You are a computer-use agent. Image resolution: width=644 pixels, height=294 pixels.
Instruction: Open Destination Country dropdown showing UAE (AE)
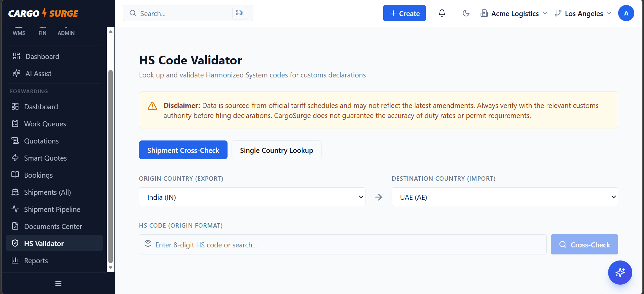click(505, 197)
